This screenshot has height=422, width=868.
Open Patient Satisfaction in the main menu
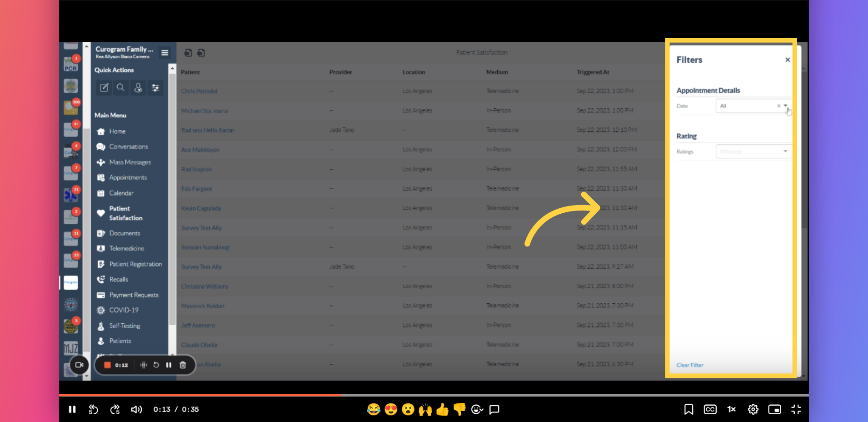point(125,213)
